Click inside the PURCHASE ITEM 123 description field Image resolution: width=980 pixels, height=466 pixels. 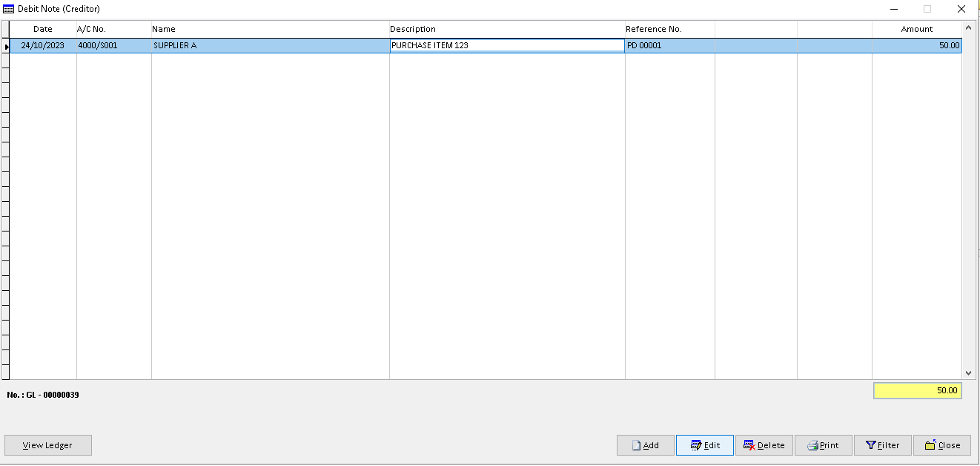(506, 45)
